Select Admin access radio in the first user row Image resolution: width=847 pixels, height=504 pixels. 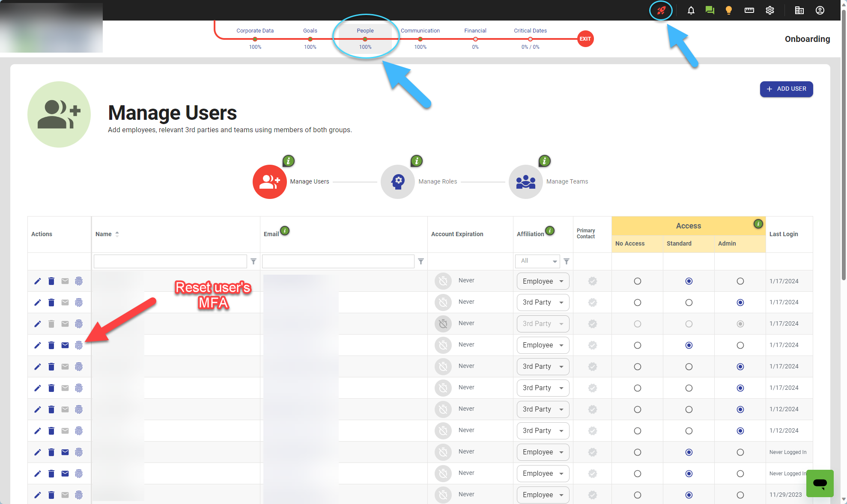click(740, 281)
